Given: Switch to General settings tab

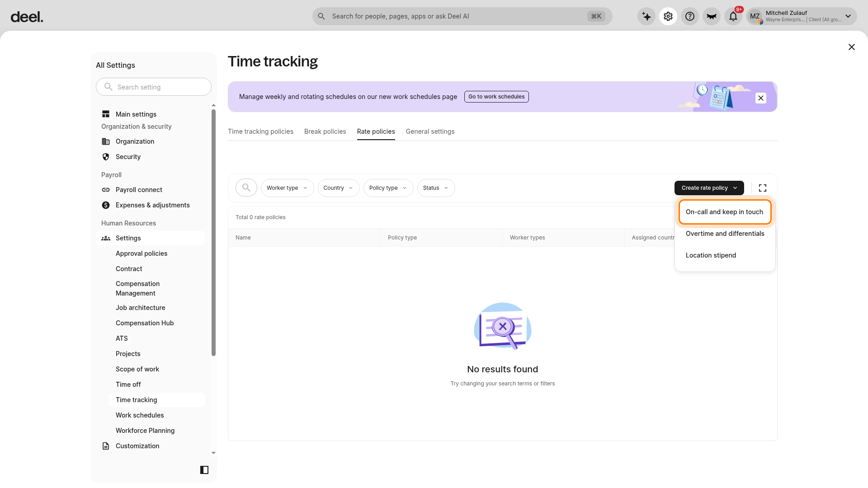Looking at the screenshot, I should coord(430,131).
